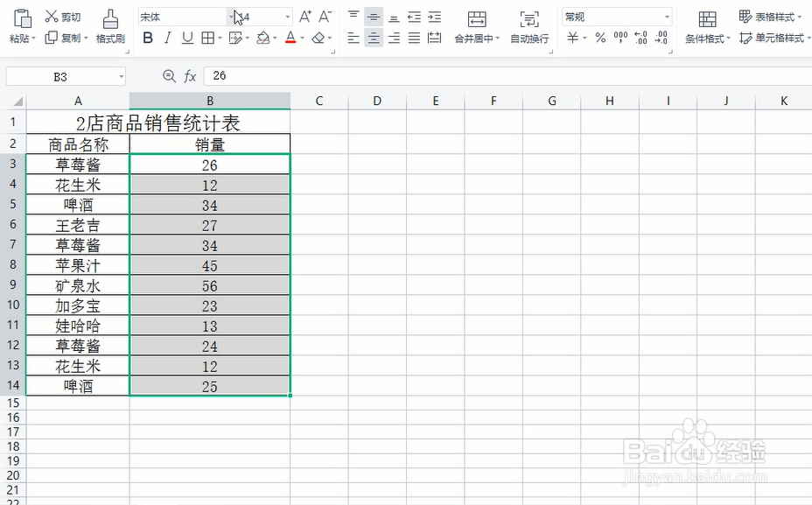Open the borders dropdown arrow
Screen dimensions: 812x505
[x=220, y=39]
